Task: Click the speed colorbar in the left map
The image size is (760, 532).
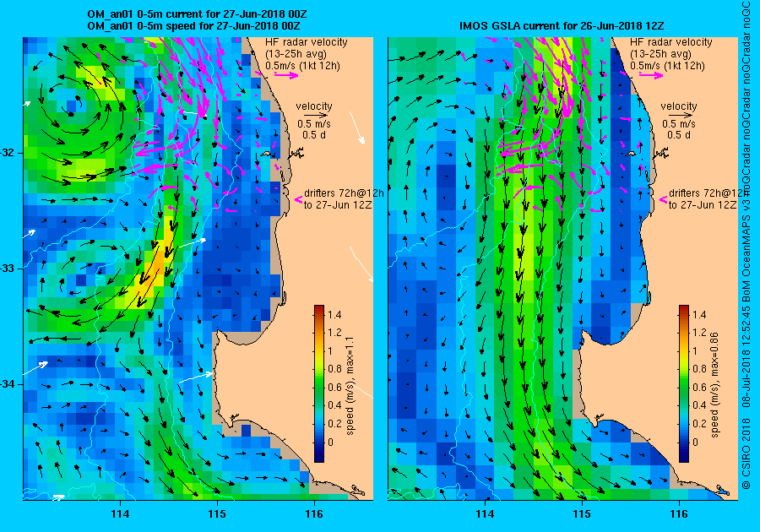Action: (x=319, y=383)
